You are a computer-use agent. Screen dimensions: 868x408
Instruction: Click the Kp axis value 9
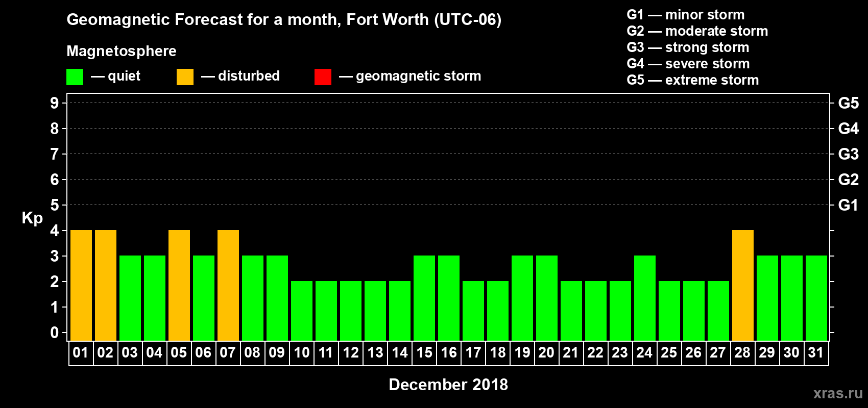55,103
